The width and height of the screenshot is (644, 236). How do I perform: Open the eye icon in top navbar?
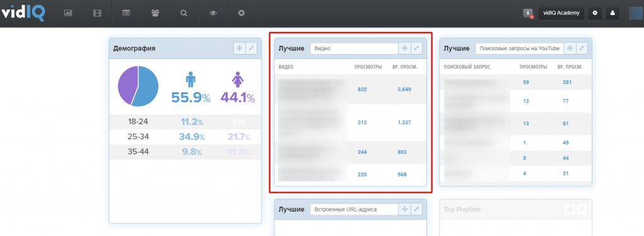click(x=213, y=13)
